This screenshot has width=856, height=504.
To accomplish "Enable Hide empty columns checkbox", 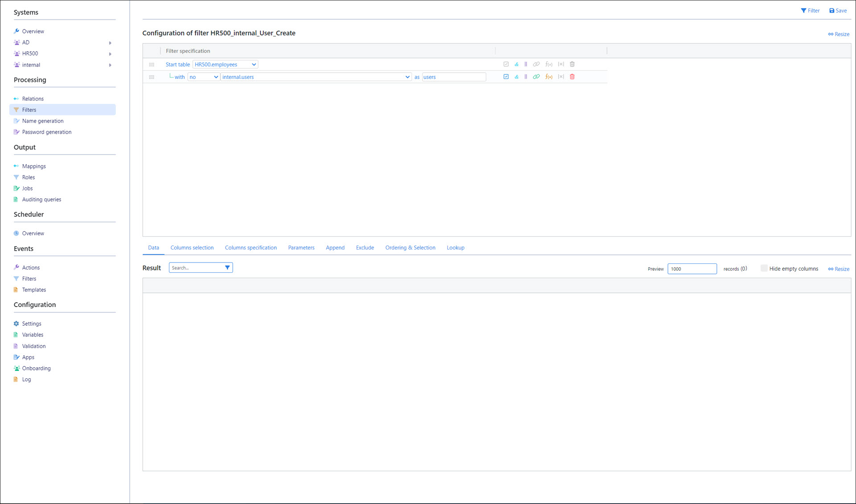I will 764,268.
